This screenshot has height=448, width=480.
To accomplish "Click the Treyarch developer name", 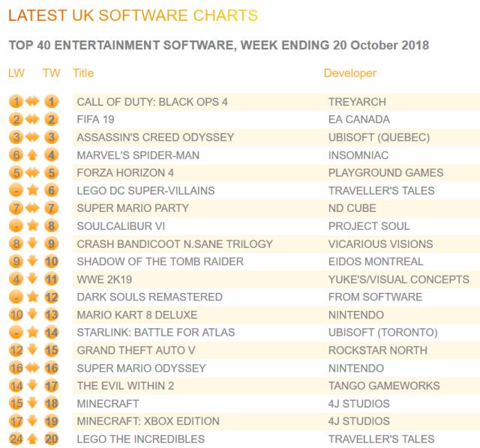I will point(357,102).
